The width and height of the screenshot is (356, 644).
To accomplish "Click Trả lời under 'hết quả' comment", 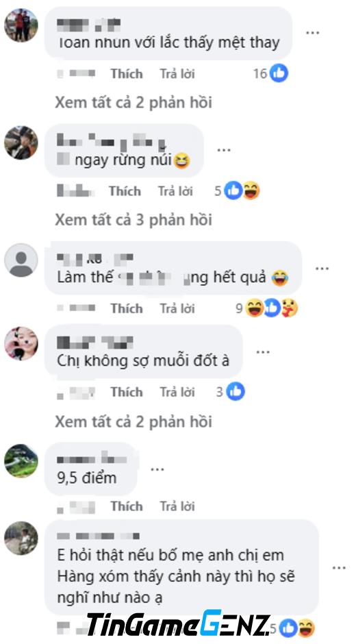I will click(x=177, y=308).
